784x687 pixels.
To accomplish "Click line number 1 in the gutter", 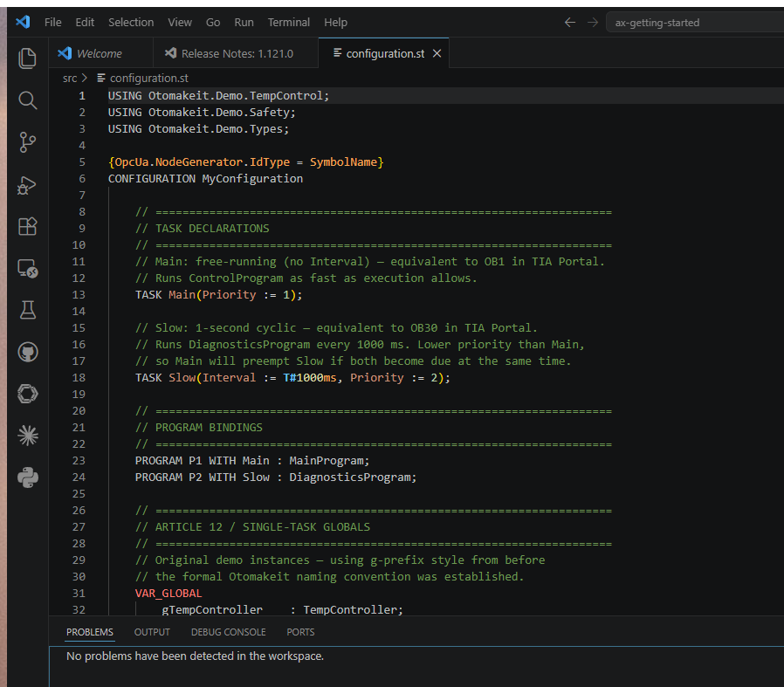I will (x=82, y=95).
